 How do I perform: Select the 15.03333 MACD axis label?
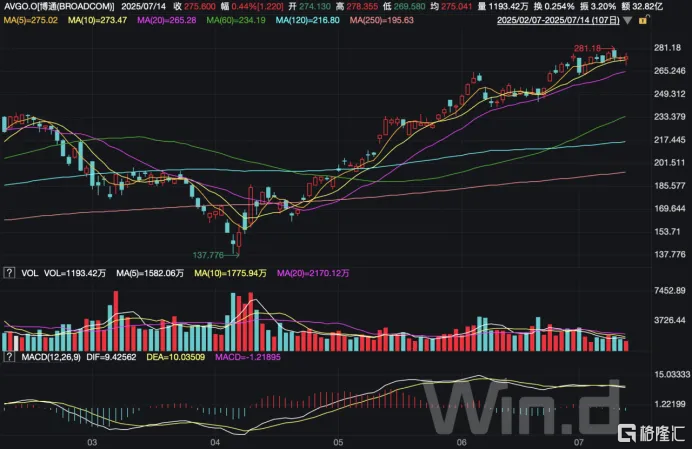pos(672,374)
